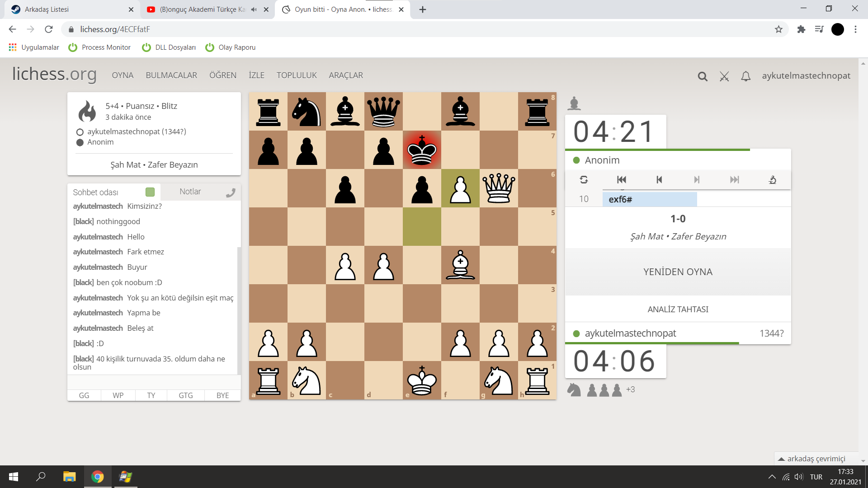Click the voice chat phone icon

231,193
